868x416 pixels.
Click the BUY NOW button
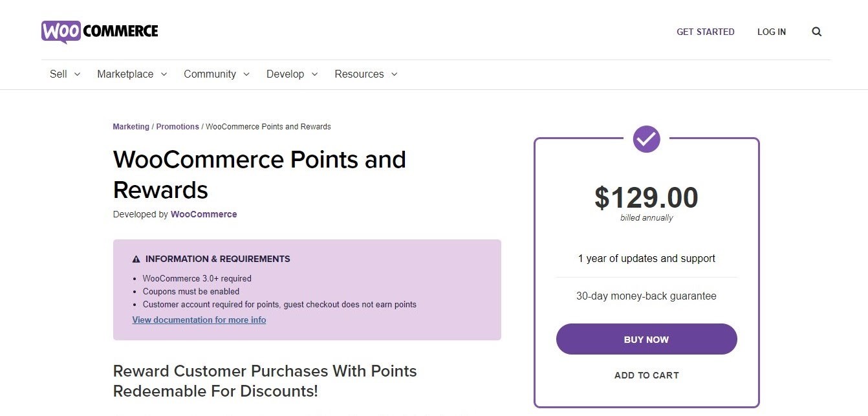click(646, 339)
